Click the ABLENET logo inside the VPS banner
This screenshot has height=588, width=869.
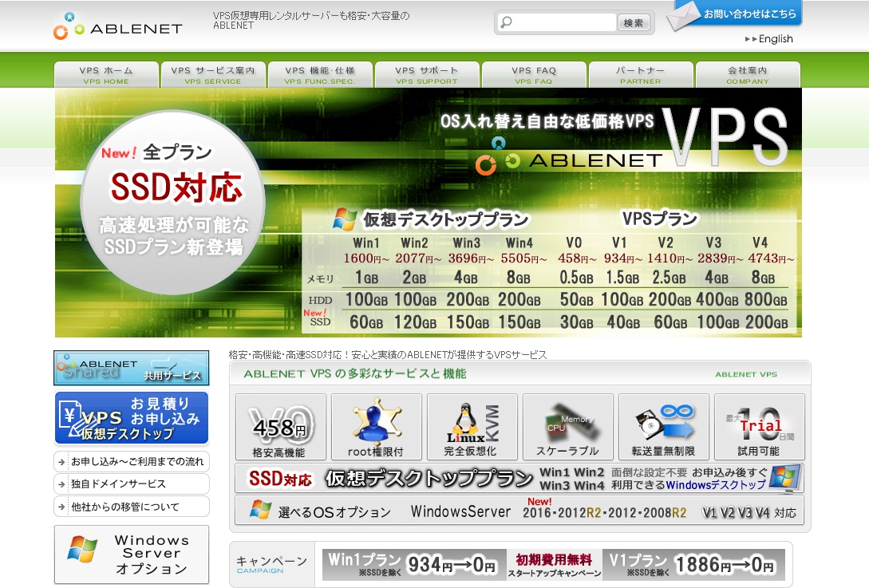click(x=569, y=157)
